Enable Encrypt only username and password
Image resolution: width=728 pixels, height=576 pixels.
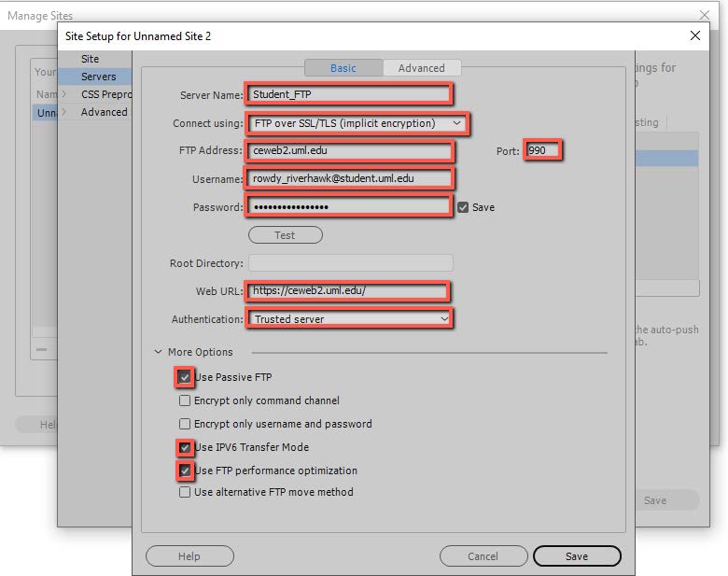(185, 424)
